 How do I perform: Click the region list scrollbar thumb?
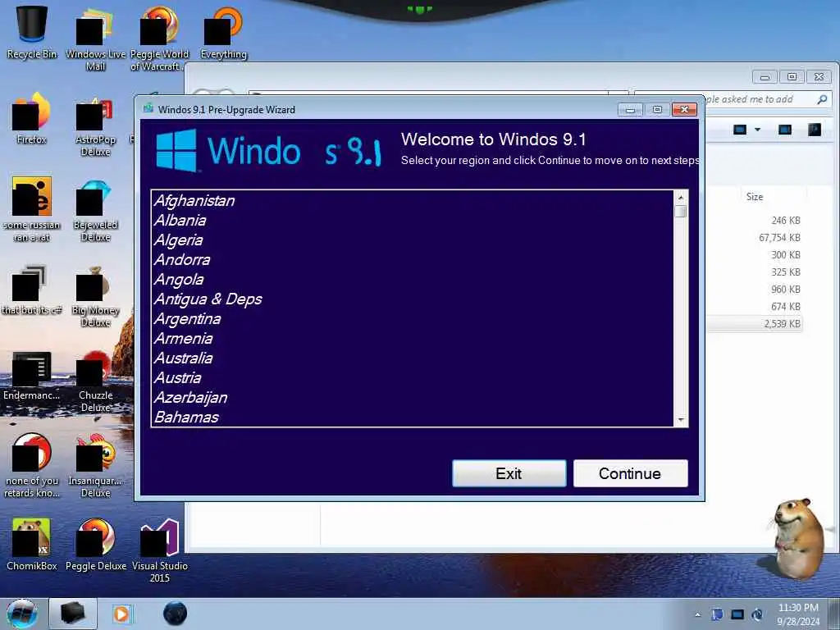681,211
